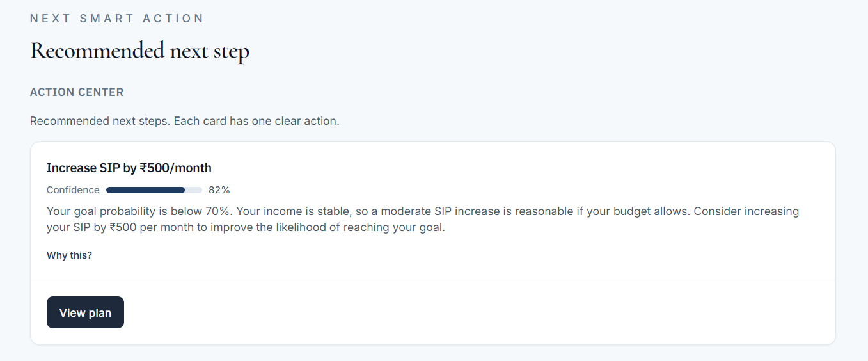Click the "ACTION CENTER" section label
The height and width of the screenshot is (361, 868).
77,92
